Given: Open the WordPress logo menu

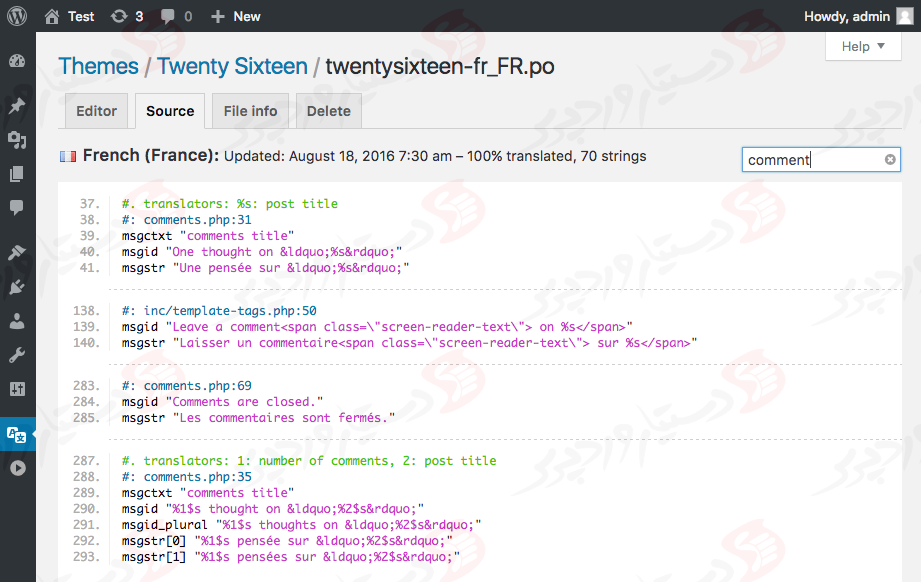Looking at the screenshot, I should coord(17,16).
